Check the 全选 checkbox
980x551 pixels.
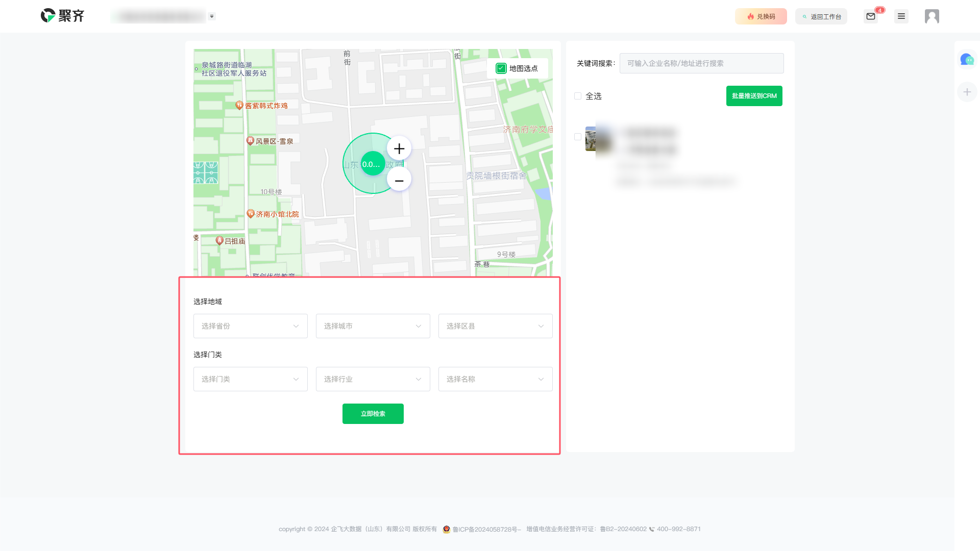[578, 96]
